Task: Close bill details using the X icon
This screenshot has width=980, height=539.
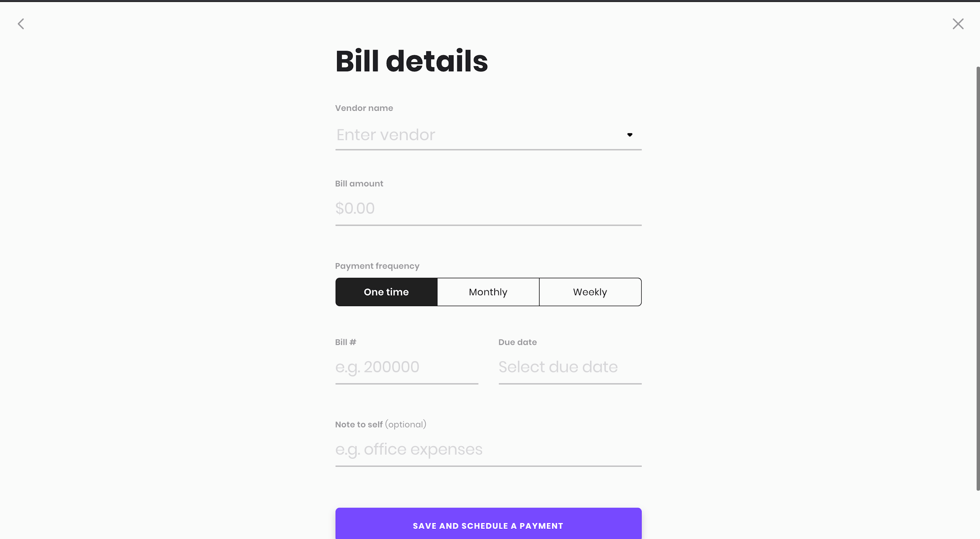Action: pyautogui.click(x=958, y=24)
